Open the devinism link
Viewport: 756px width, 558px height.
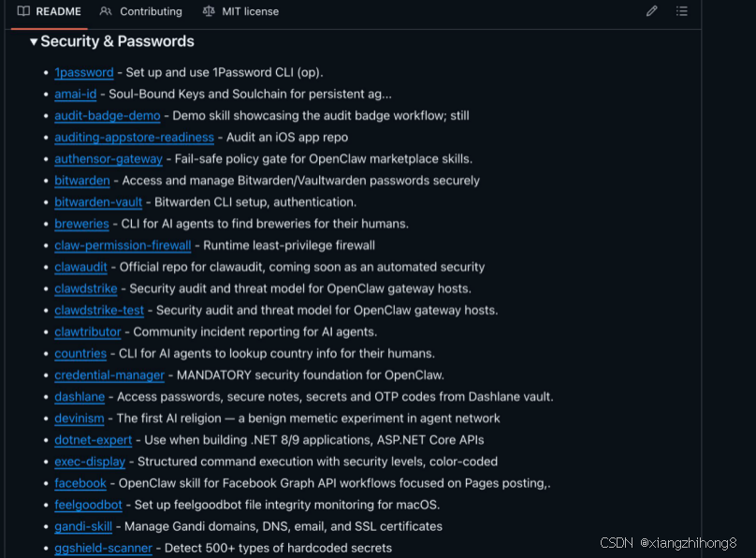pos(79,418)
